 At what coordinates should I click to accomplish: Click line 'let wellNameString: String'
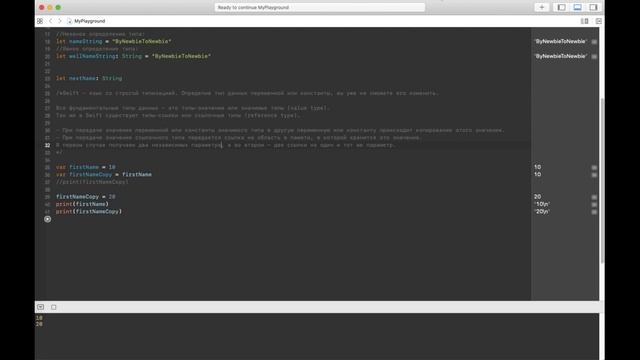tap(133, 56)
